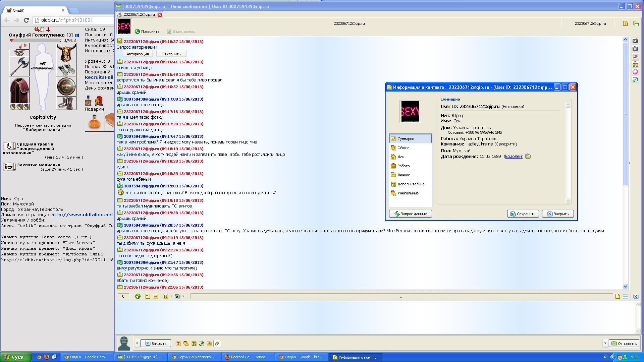Select the Общие tab in contact info
Image resolution: width=644 pixels, height=362 pixels.
click(403, 148)
